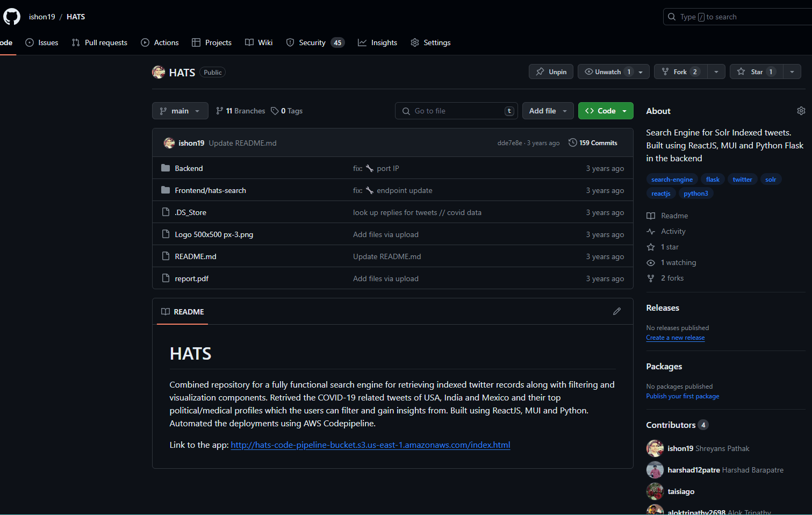
Task: Expand the Unwatch notification dropdown
Action: (613, 71)
